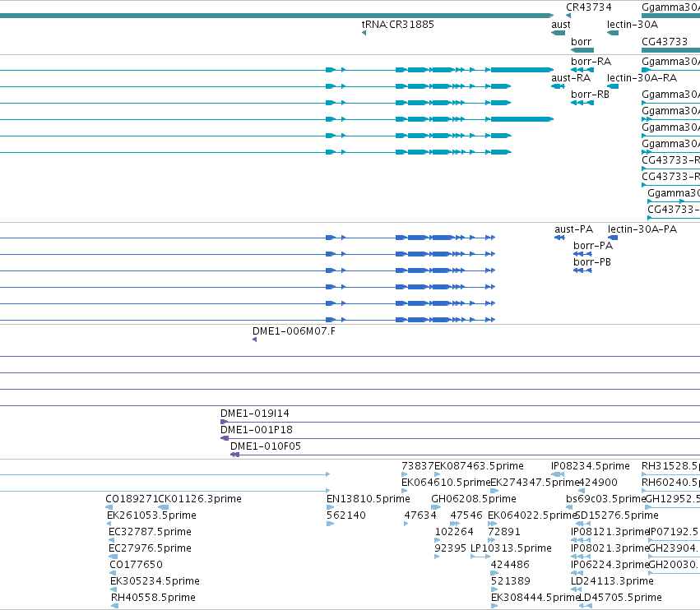Click the EK274347.5prime EST label
The image size is (700, 610).
535,483
